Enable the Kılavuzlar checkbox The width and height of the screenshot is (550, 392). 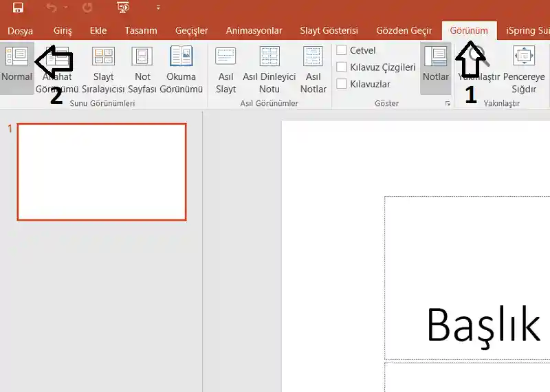tap(341, 83)
